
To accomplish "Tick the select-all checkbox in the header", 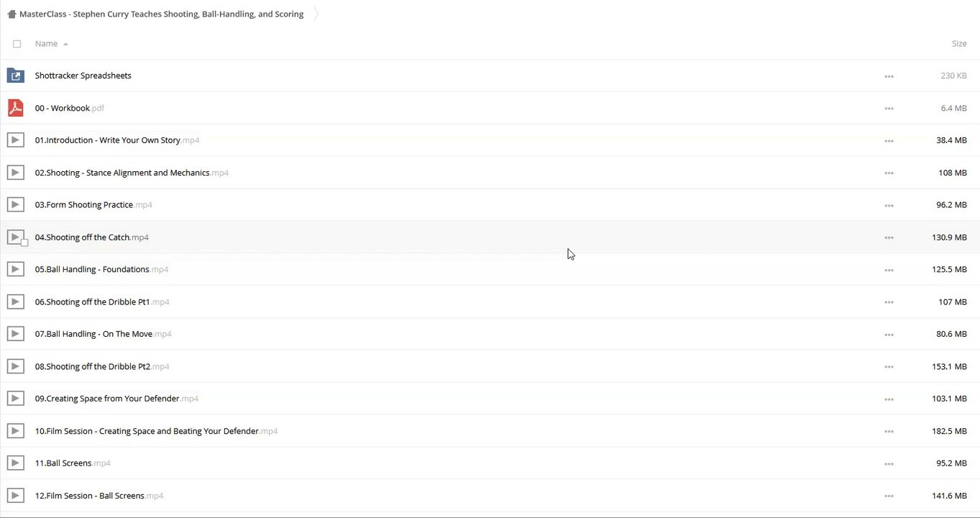I will coord(17,44).
